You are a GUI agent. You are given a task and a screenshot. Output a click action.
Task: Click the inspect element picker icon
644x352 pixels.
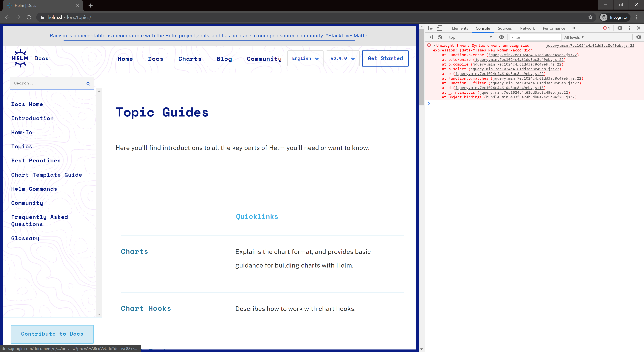(x=430, y=28)
